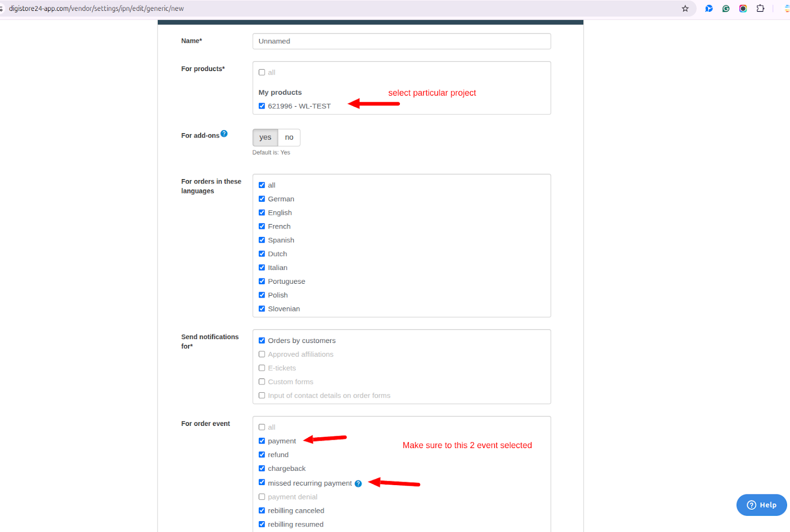This screenshot has height=532, width=790.
Task: Click the Name* label
Action: [x=192, y=41]
